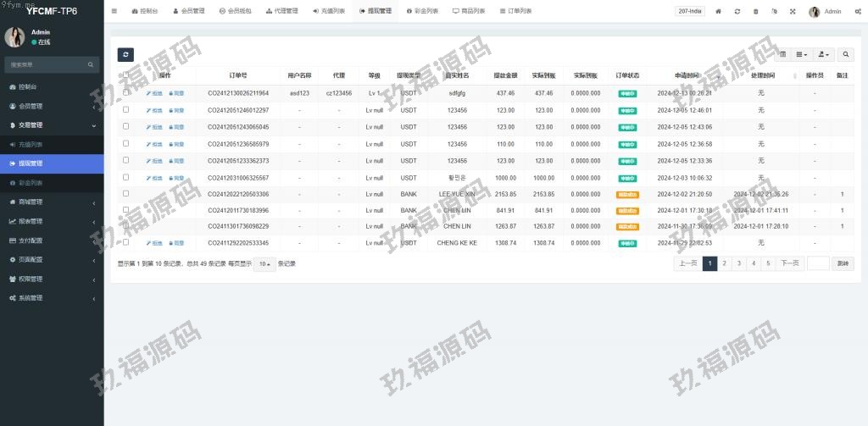The width and height of the screenshot is (868, 426).
Task: Go to page 3 of results
Action: pyautogui.click(x=739, y=263)
